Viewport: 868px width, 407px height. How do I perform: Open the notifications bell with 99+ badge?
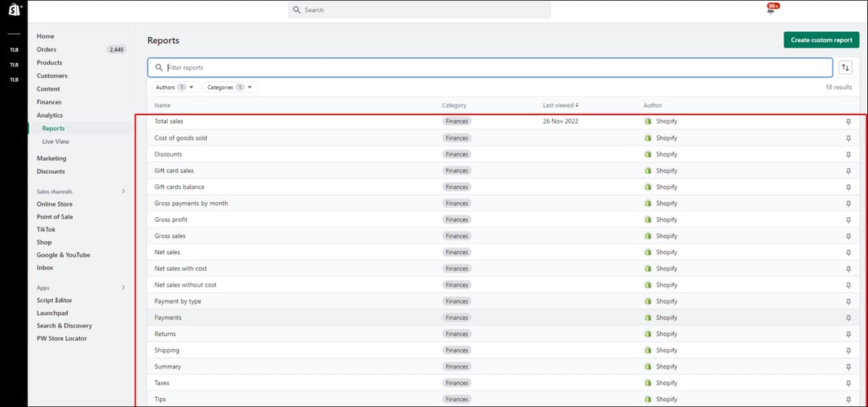[771, 9]
